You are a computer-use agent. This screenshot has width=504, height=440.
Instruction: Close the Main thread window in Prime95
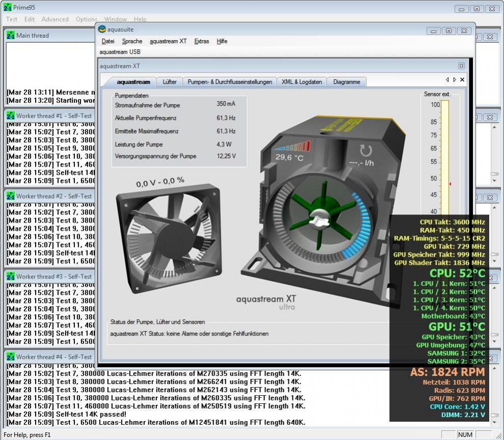click(x=490, y=37)
